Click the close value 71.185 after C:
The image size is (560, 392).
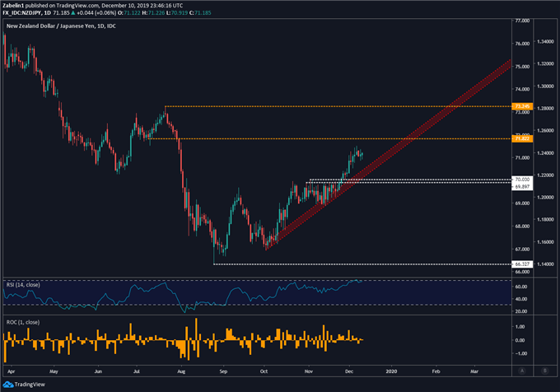203,13
